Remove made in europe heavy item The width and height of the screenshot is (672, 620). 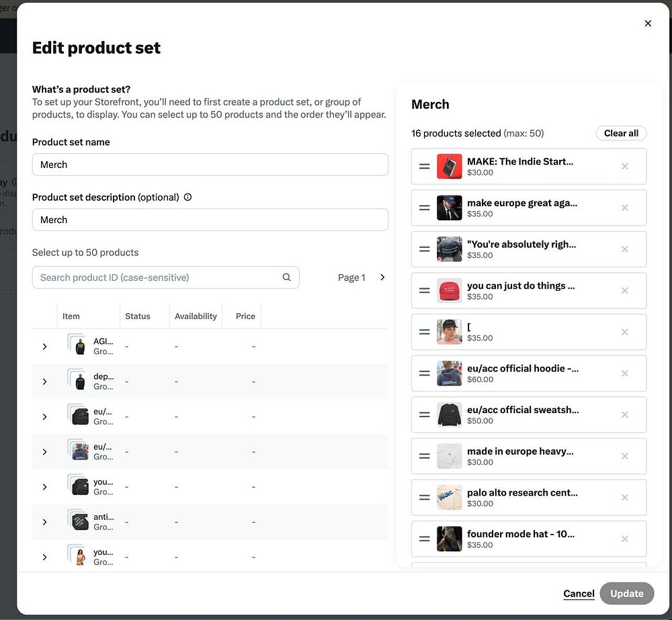pos(625,456)
